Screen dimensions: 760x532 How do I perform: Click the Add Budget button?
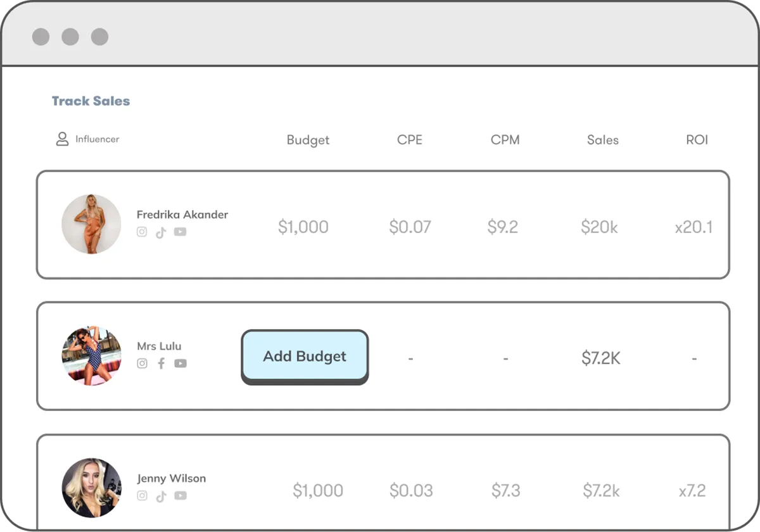(305, 357)
